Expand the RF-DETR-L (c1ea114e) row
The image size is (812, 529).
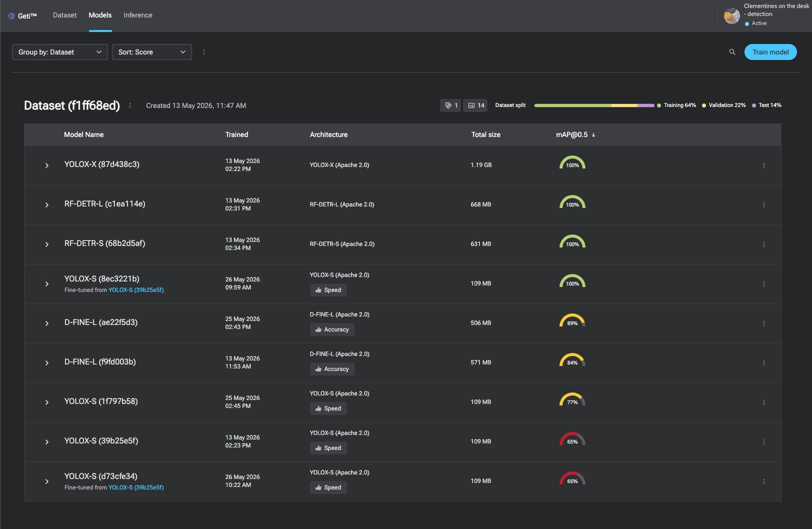[47, 205]
